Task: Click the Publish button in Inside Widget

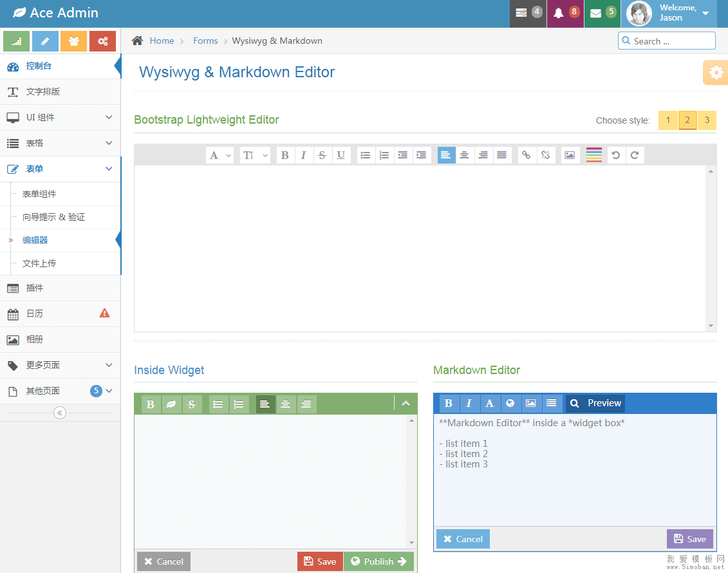Action: point(378,561)
